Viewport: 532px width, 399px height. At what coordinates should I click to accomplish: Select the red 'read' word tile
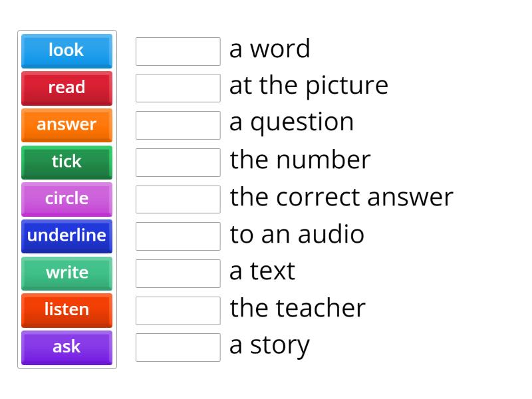(66, 88)
